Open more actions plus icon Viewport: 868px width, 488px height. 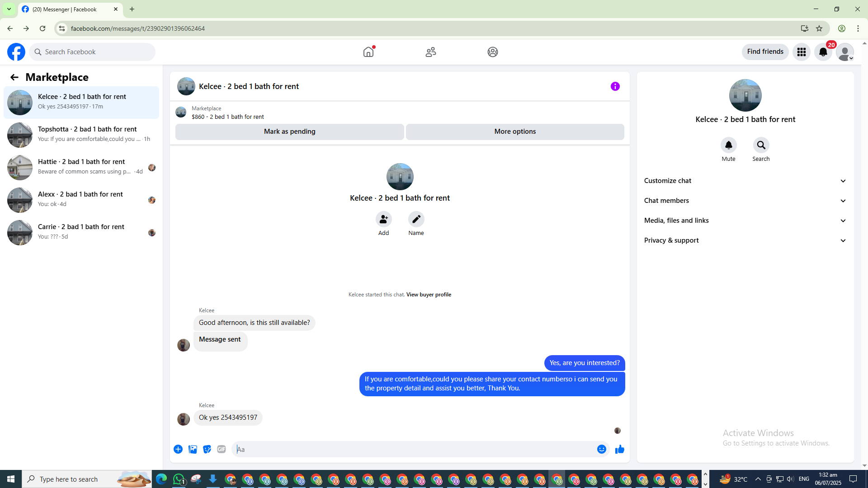(x=178, y=449)
